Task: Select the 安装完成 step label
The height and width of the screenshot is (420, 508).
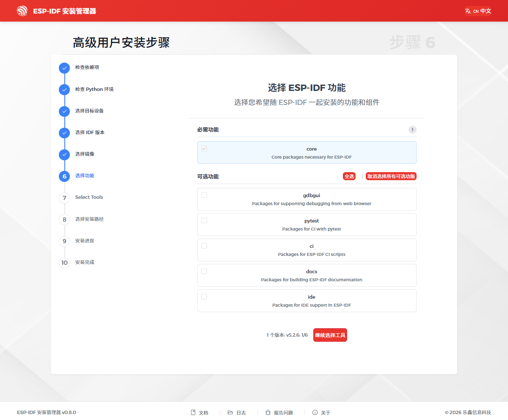Action: 85,262
